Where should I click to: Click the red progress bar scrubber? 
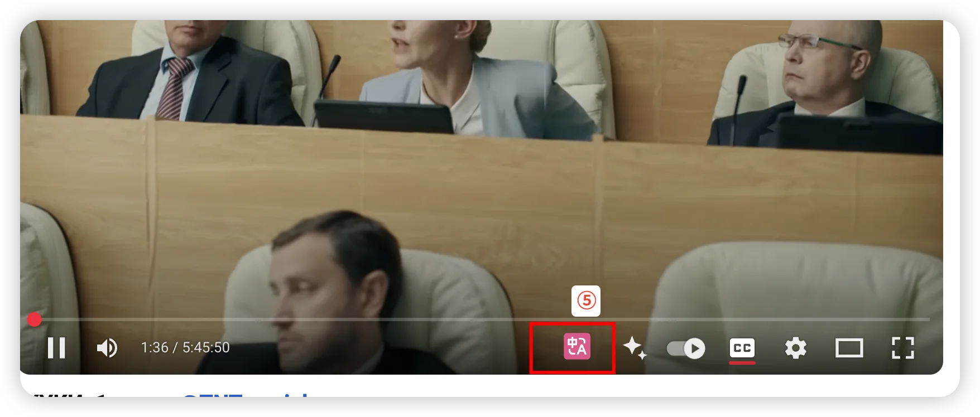coord(34,319)
